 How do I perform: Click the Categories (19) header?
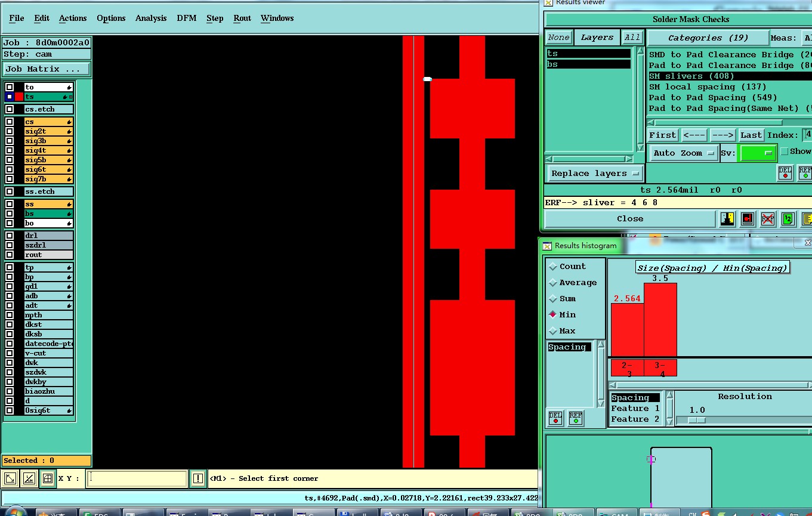[x=708, y=38]
